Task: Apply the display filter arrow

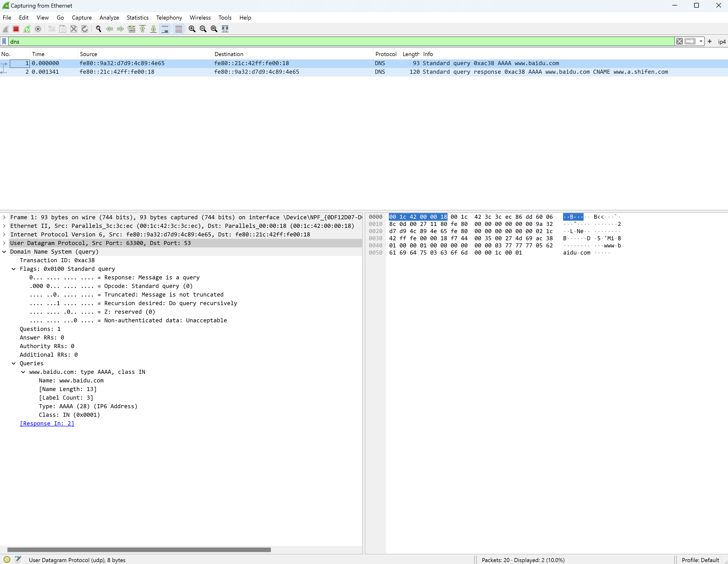Action: (x=690, y=42)
